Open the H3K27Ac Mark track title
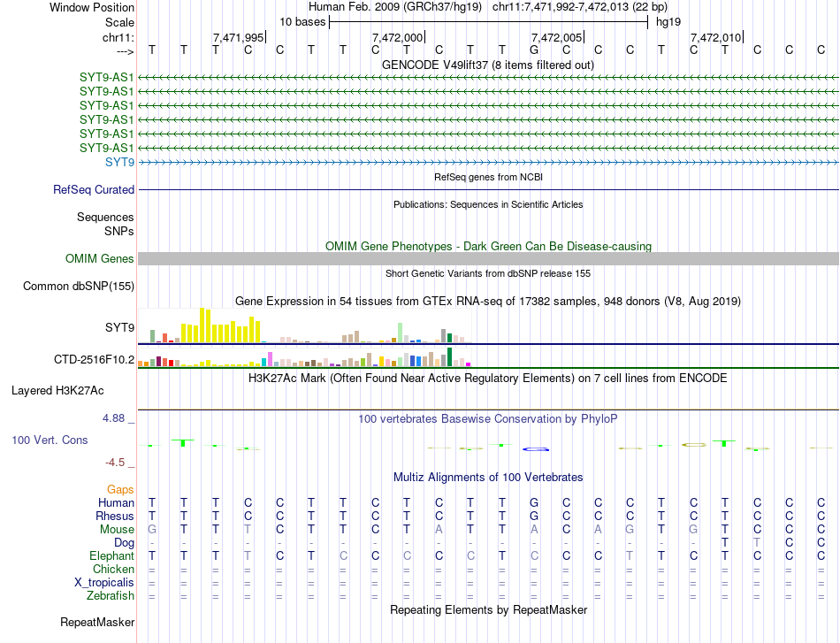 (x=488, y=379)
